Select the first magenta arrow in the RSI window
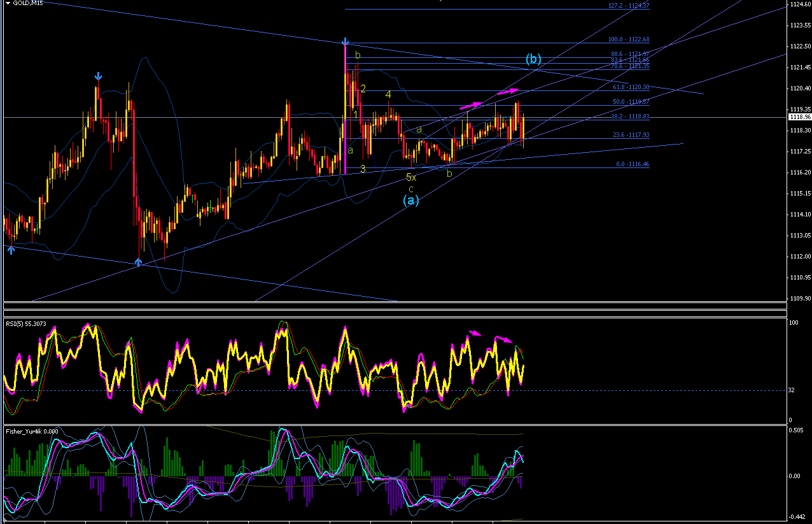This screenshot has height=524, width=812. click(475, 332)
